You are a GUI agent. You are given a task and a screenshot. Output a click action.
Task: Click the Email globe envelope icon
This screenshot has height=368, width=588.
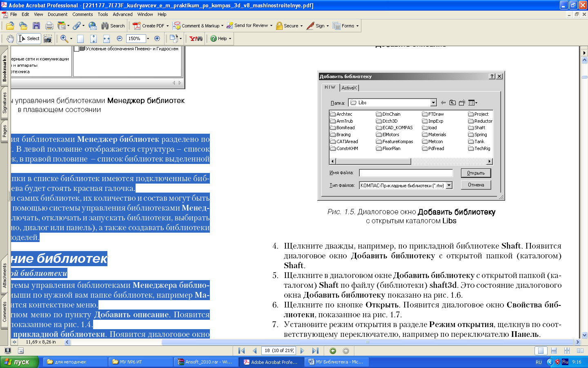[93, 26]
